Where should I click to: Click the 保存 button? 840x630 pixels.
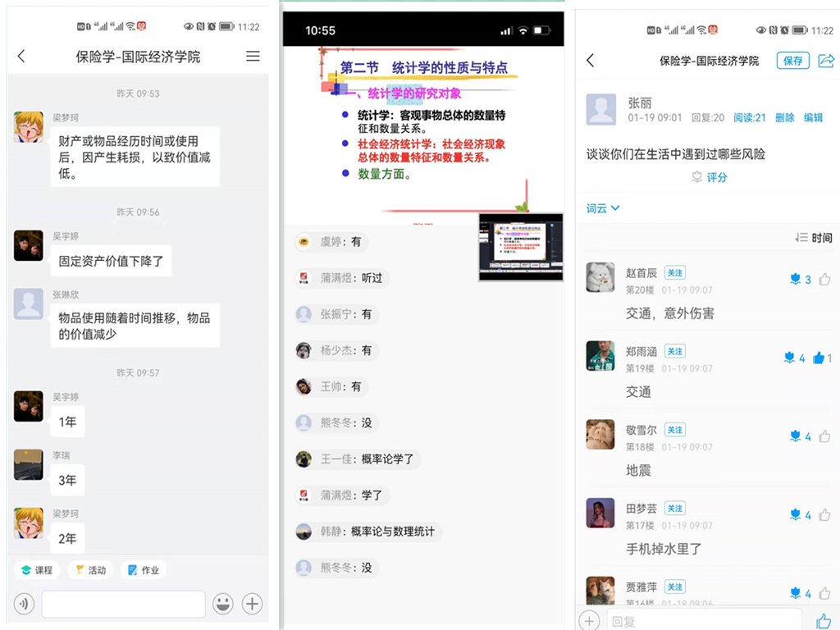pyautogui.click(x=792, y=61)
